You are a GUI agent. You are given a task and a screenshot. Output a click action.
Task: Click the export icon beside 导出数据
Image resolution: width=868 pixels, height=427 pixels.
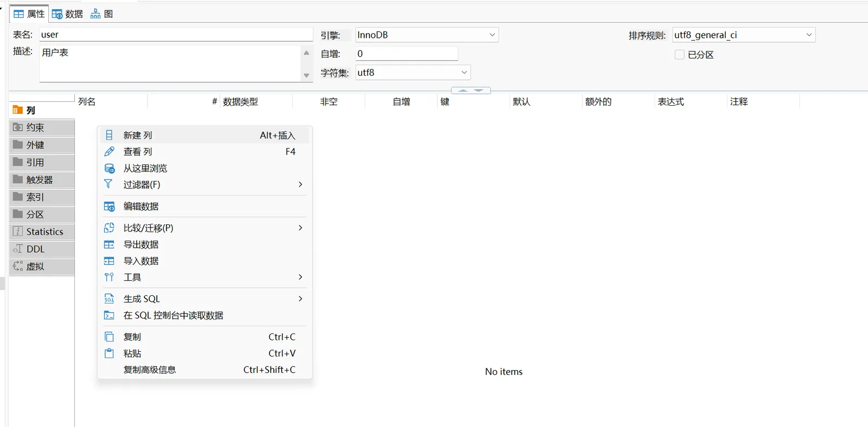109,244
